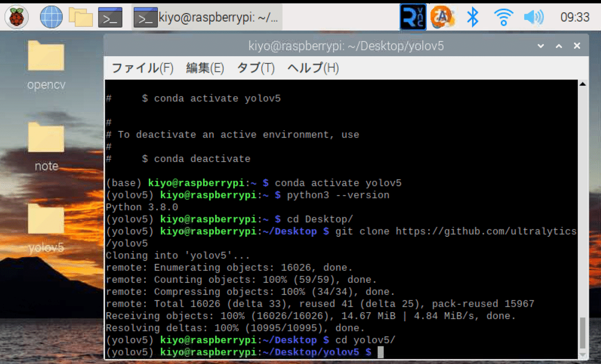Screen dimensions: 601x364
Task: Open the volume control speaker icon
Action: (x=533, y=18)
